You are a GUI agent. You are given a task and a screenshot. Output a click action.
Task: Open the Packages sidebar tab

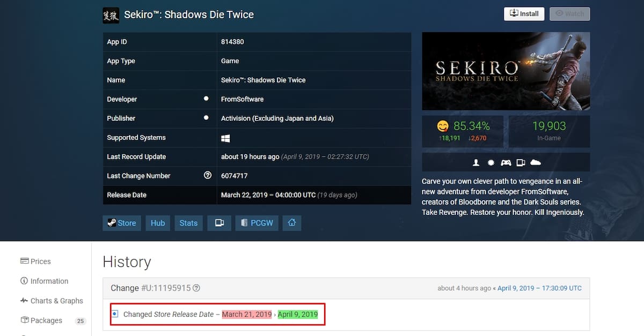(41, 320)
